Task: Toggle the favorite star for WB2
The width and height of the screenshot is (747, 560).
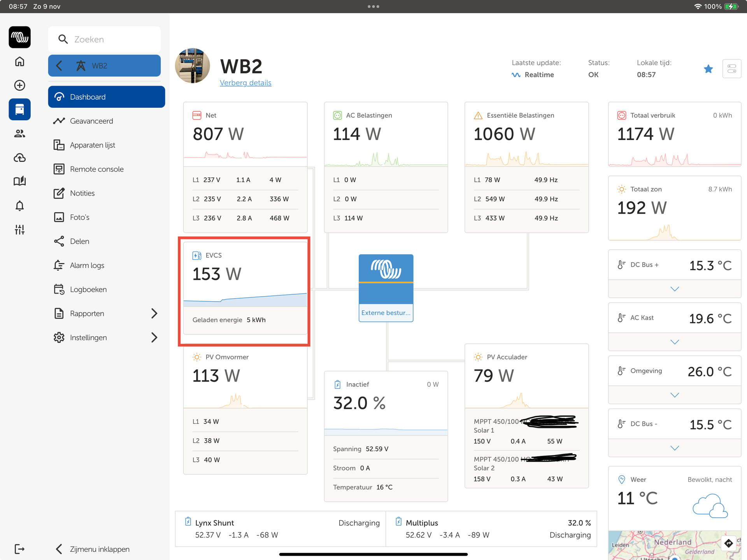Action: [708, 69]
